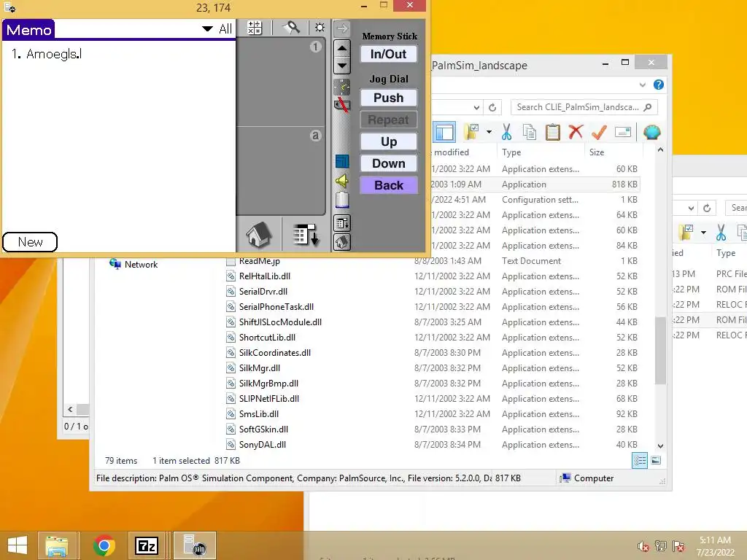Tap the large Home silkscreen button
The height and width of the screenshot is (560, 747).
tap(259, 235)
